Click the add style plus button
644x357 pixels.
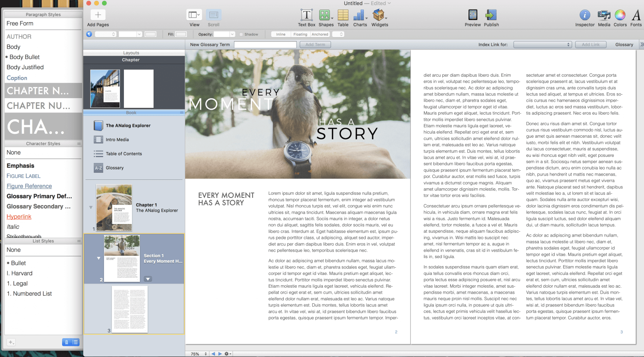tap(11, 342)
